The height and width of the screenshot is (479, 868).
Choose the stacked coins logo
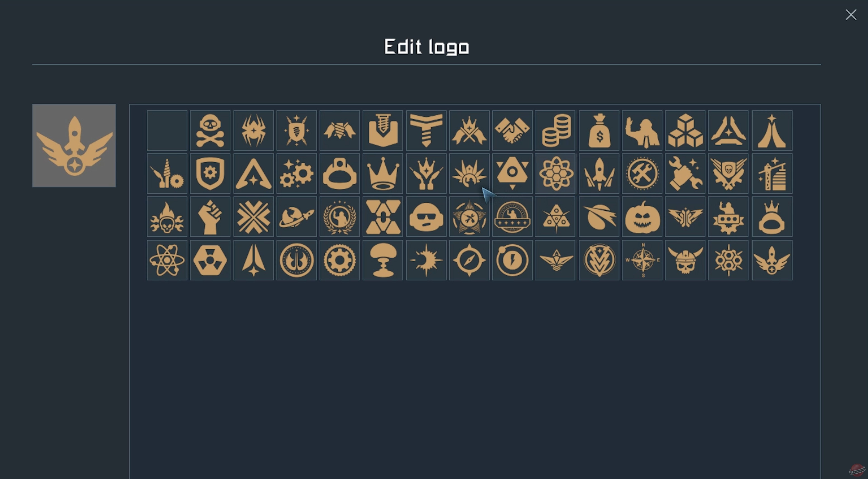tap(555, 130)
